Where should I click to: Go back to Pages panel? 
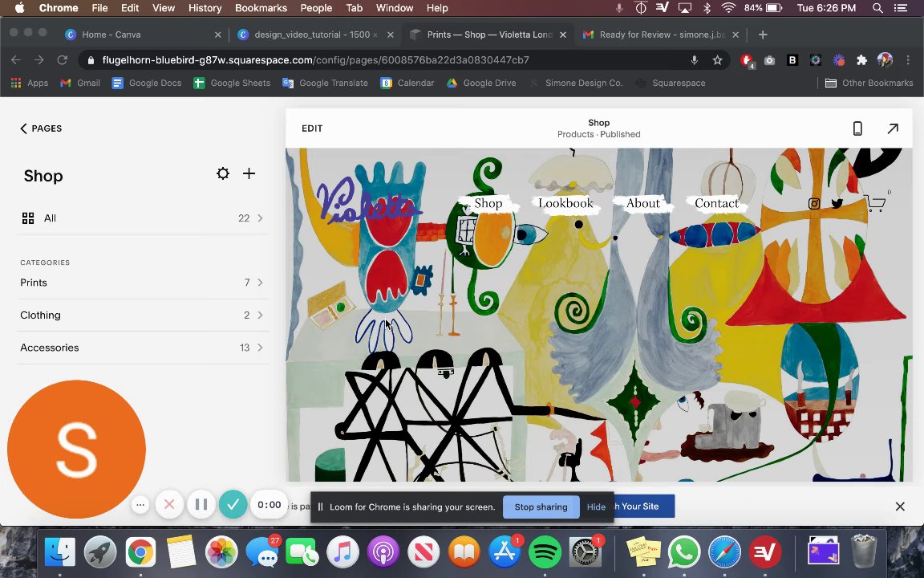click(41, 128)
